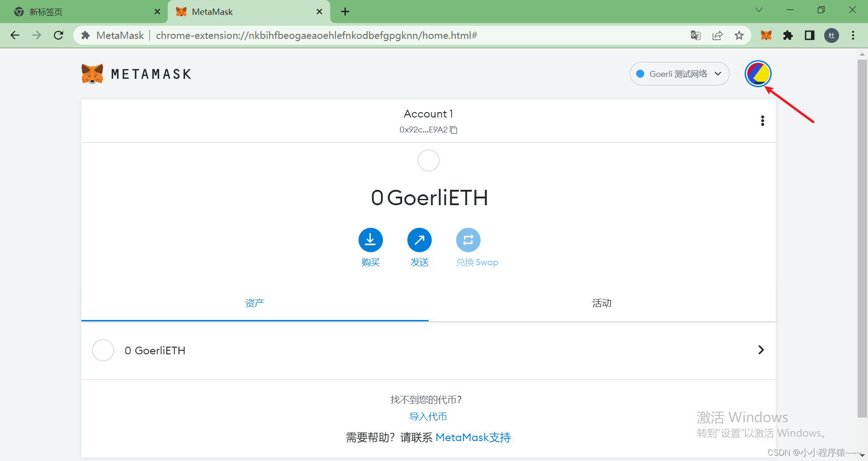Click the page vertical scrollbar
This screenshot has height=461, width=868.
(x=862, y=238)
